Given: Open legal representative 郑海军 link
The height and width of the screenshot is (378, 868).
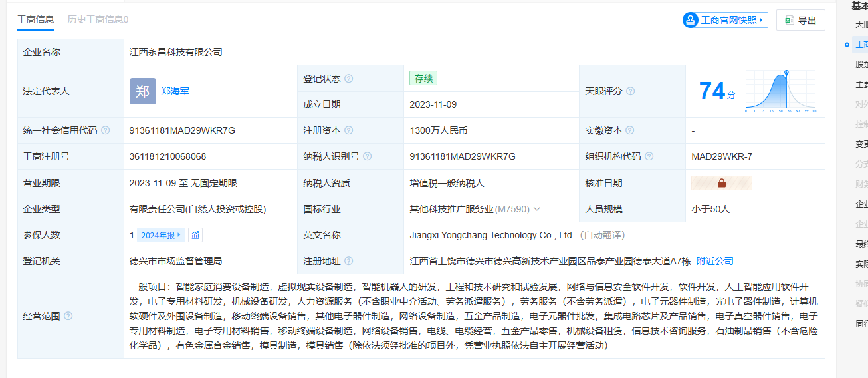Looking at the screenshot, I should [x=175, y=91].
